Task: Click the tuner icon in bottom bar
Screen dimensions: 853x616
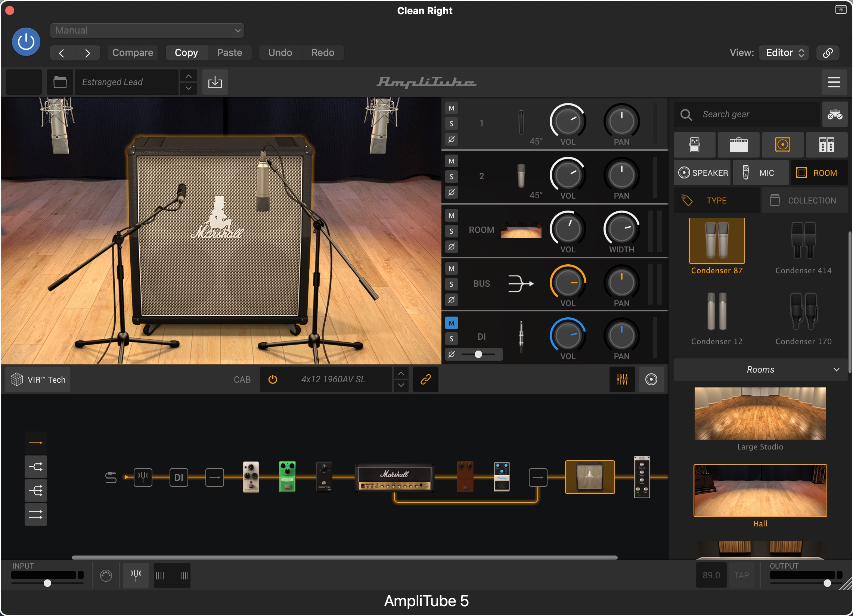Action: click(x=136, y=575)
